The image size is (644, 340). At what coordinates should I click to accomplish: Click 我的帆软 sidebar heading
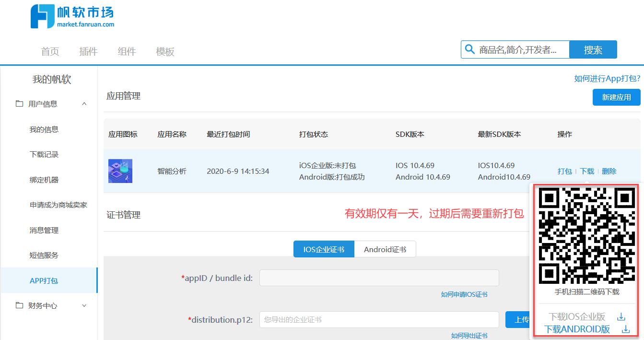click(x=52, y=79)
